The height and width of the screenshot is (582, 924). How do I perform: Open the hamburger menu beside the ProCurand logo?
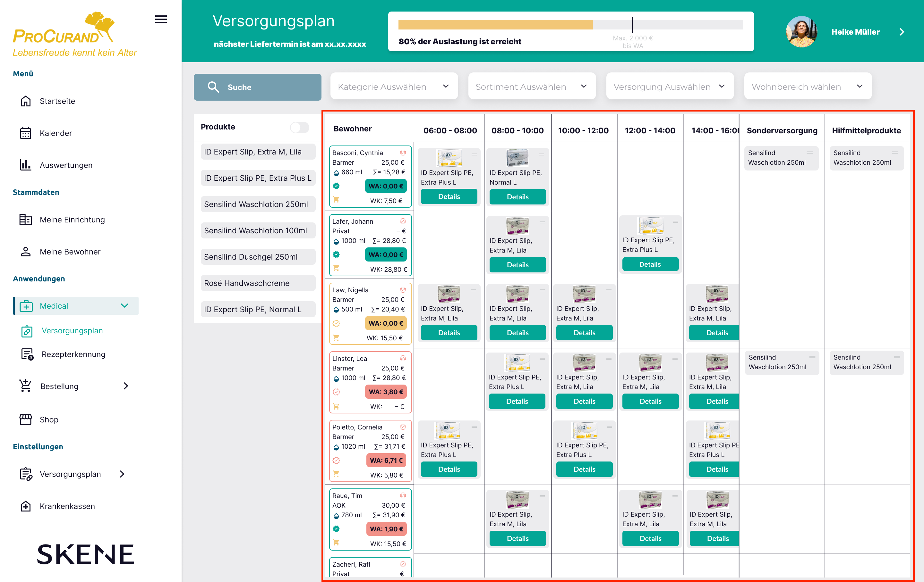[x=161, y=19]
